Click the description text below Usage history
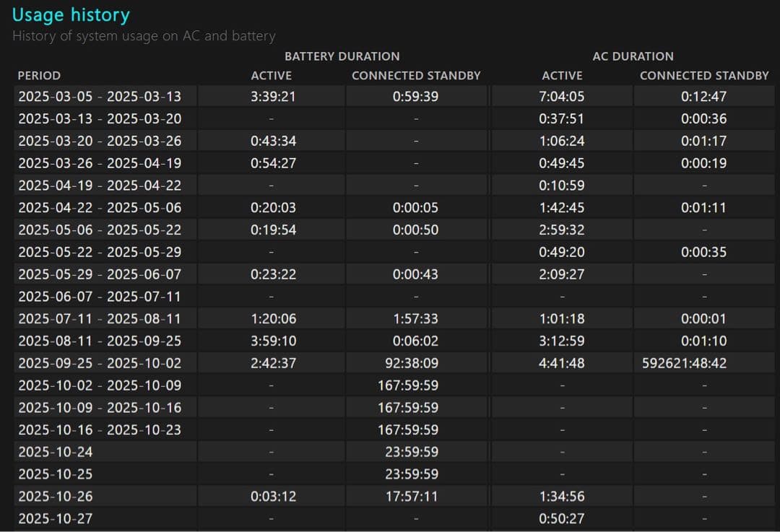The height and width of the screenshot is (532, 780). 144,35
